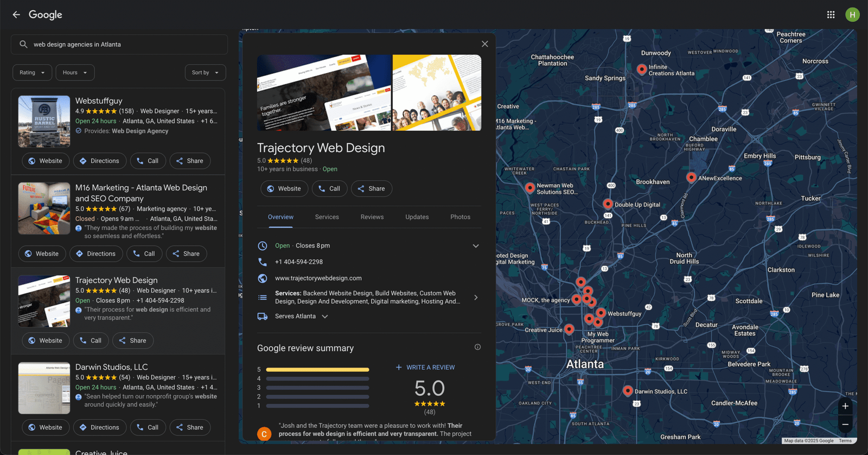Select the Darwin Studios, LLC map pin
This screenshot has height=455, width=868.
click(628, 390)
